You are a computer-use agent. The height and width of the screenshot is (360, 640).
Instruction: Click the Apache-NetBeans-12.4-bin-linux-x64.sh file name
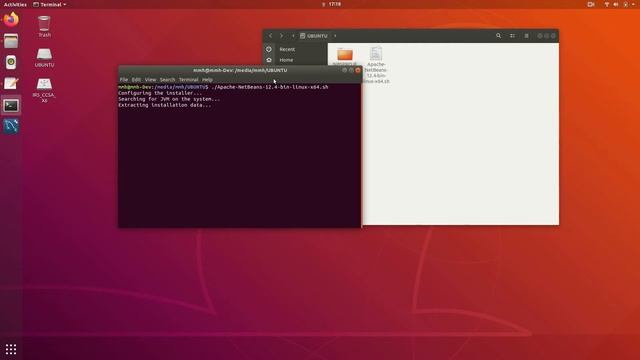tap(376, 73)
